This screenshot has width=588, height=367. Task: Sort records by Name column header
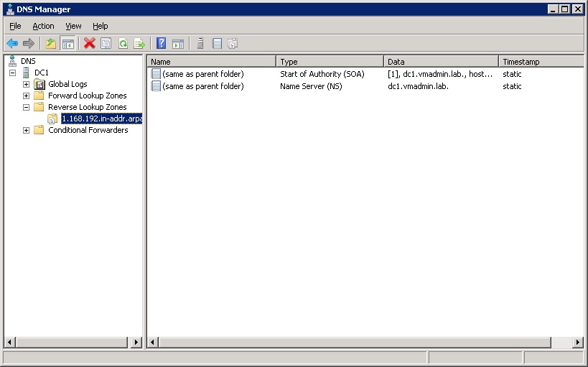pyautogui.click(x=212, y=62)
